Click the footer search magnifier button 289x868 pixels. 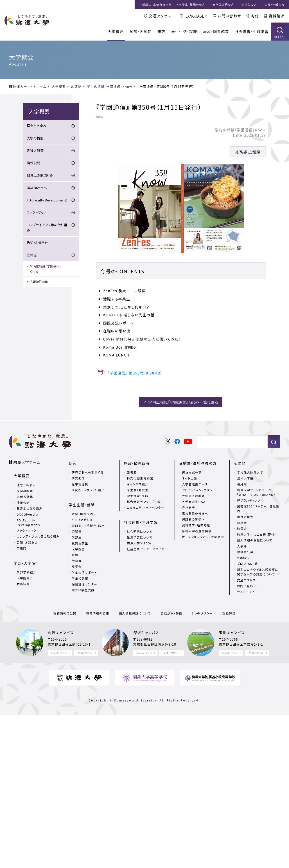(x=273, y=442)
